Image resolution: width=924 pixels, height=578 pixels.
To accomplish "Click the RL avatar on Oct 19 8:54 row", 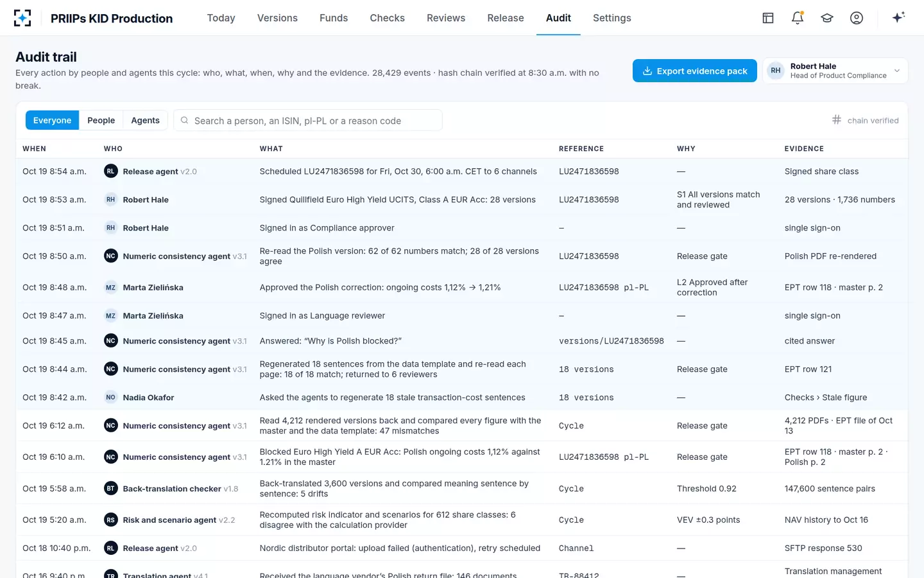I will [x=110, y=171].
